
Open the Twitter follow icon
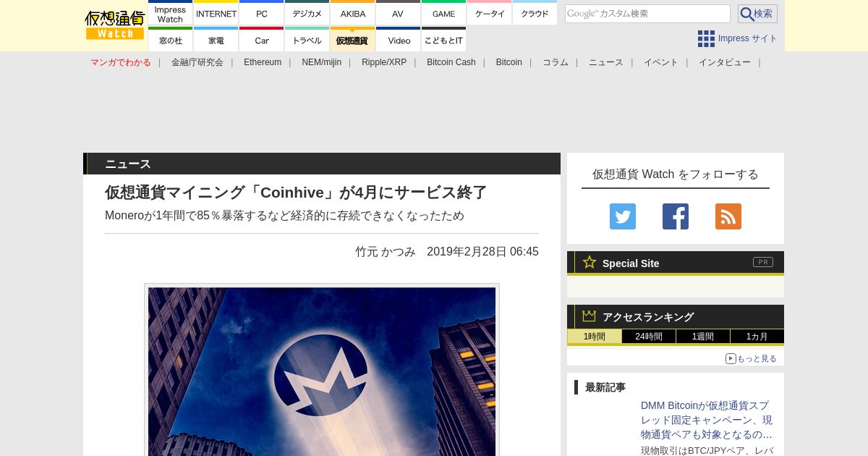pyautogui.click(x=623, y=216)
